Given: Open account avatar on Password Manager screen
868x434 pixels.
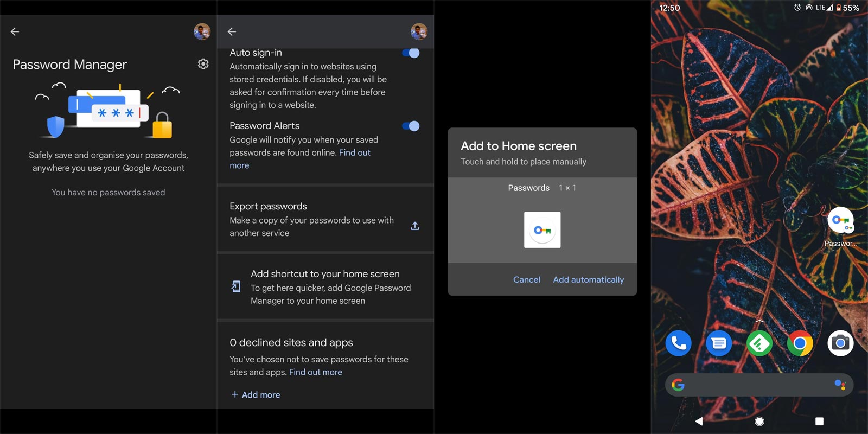Looking at the screenshot, I should tap(202, 31).
